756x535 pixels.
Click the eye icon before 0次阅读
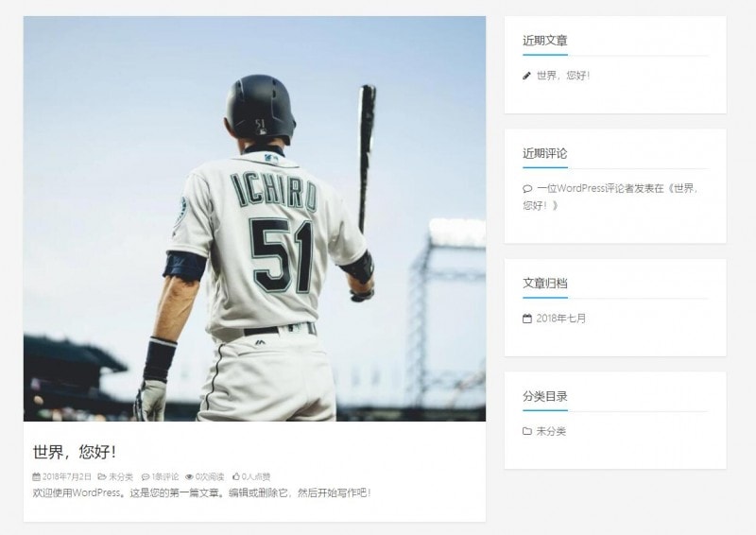point(190,476)
